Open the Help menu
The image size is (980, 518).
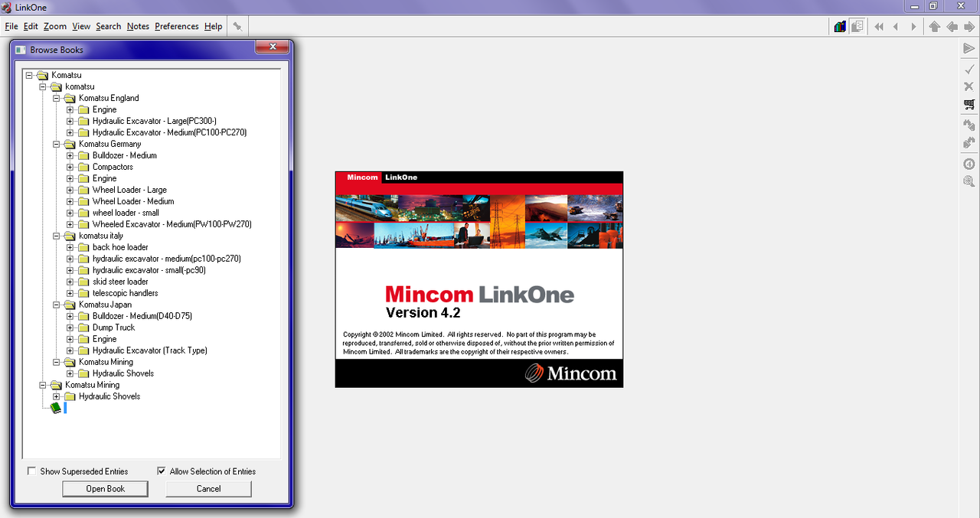coord(213,26)
